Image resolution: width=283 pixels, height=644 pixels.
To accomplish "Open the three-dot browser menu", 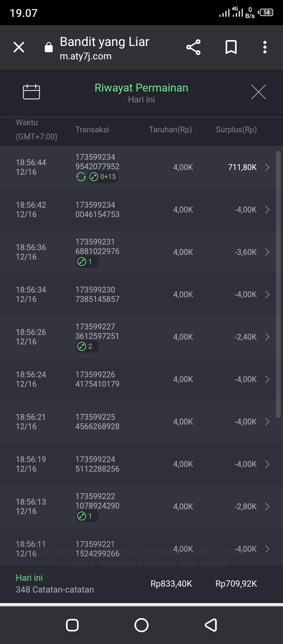I will pos(265,47).
